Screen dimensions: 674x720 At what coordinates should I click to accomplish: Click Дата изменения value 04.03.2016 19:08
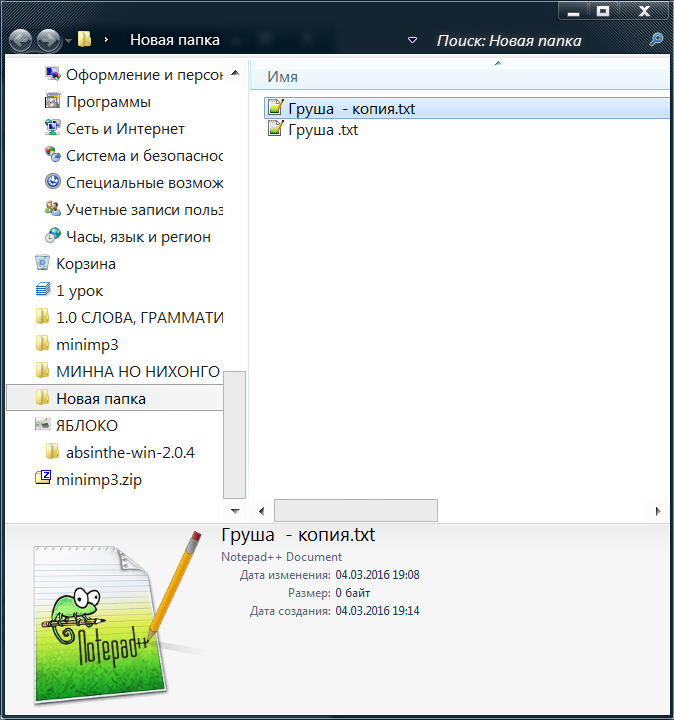[x=377, y=575]
